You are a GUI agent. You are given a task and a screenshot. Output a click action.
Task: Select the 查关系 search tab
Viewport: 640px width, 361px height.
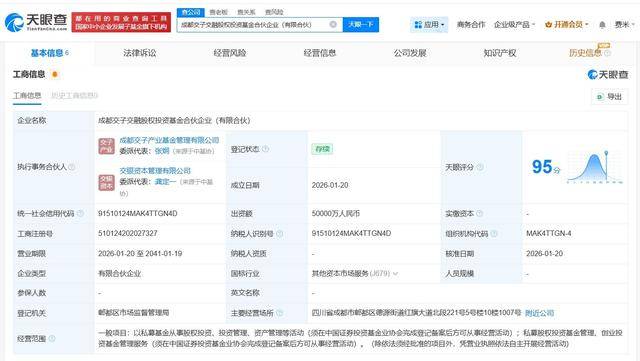pos(246,12)
